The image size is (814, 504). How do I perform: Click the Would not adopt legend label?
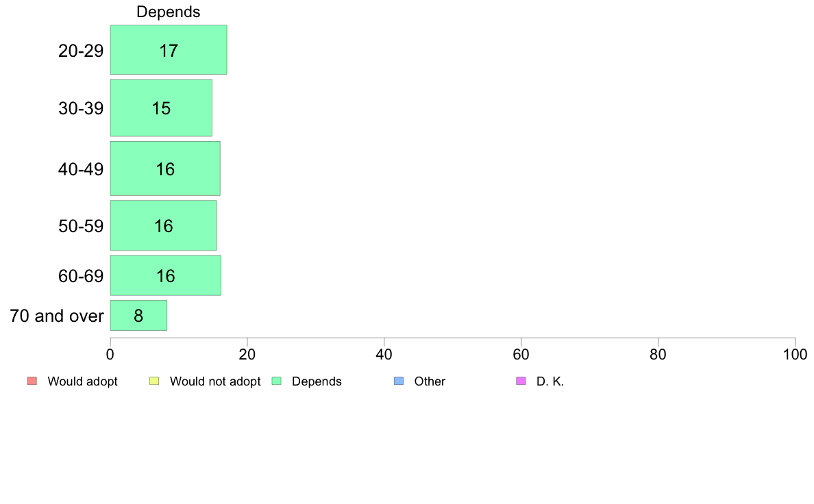[x=215, y=381]
